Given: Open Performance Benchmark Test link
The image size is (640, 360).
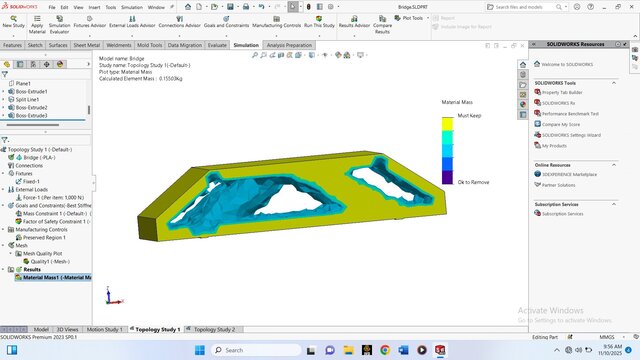Looking at the screenshot, I should (x=570, y=114).
